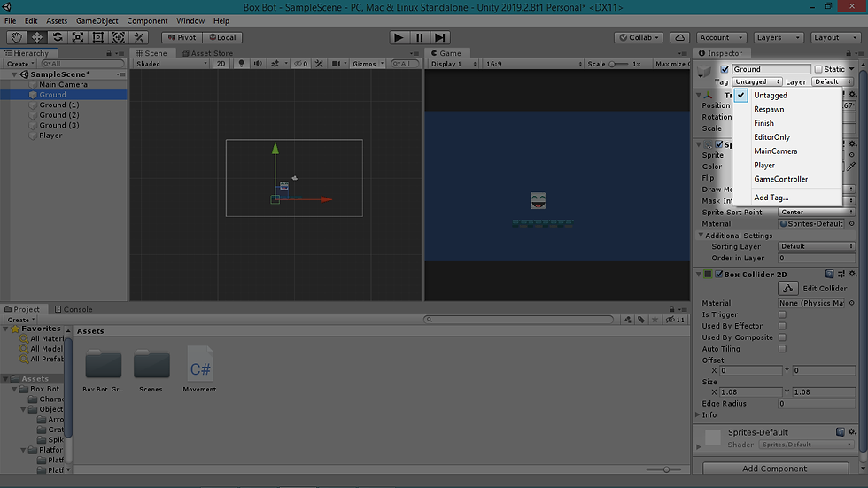Viewport: 868px width, 488px height.
Task: Collapse the SampleScene hierarchy tree
Action: (14, 74)
